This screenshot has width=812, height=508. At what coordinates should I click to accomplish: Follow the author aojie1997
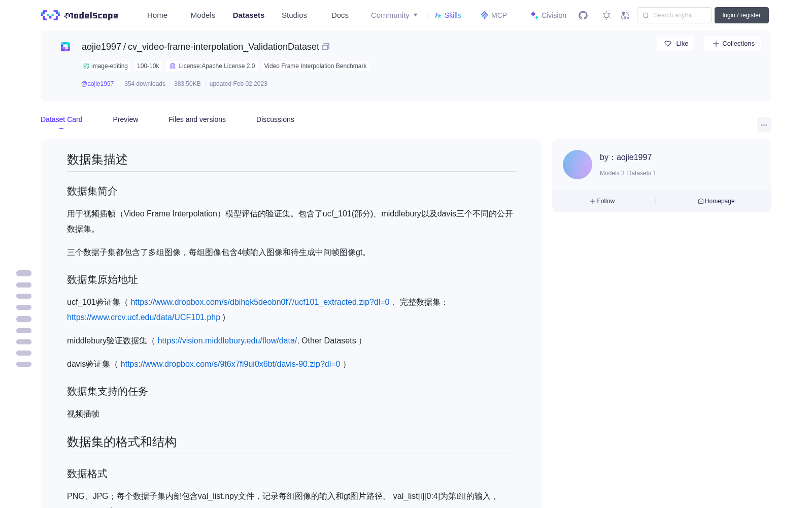pos(602,201)
